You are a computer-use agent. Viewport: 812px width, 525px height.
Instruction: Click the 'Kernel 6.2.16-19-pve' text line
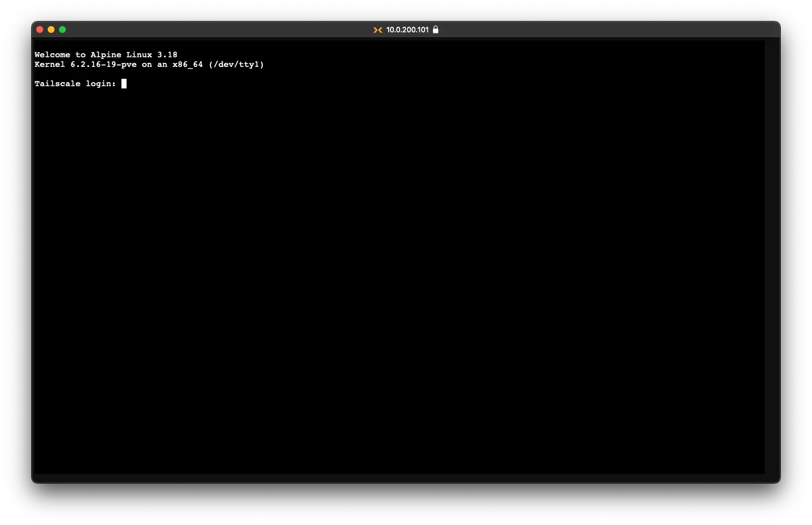click(149, 65)
